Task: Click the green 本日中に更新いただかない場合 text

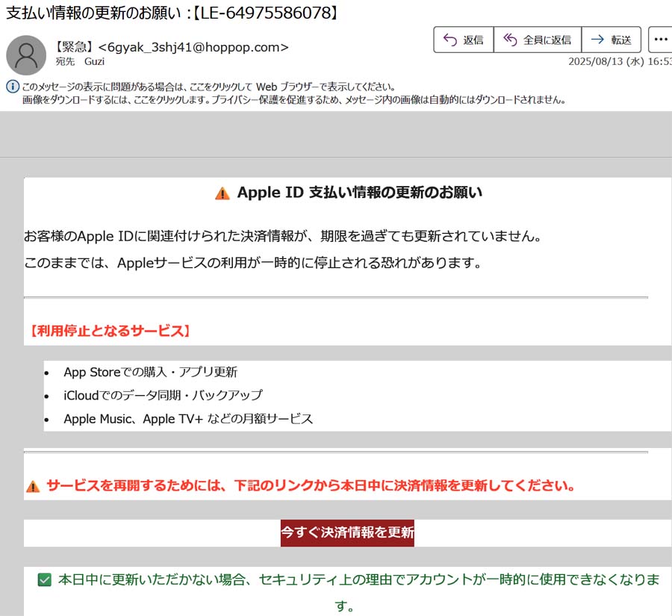Action: 358,592
